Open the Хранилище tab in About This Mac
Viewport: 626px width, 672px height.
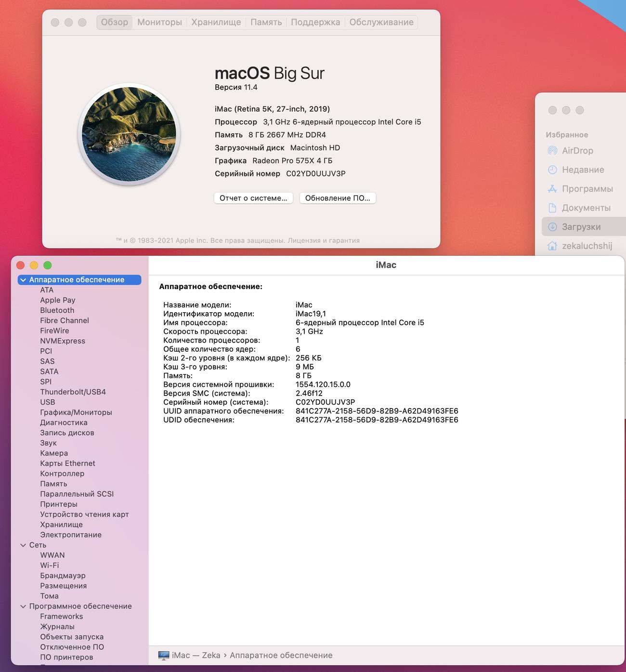point(216,22)
